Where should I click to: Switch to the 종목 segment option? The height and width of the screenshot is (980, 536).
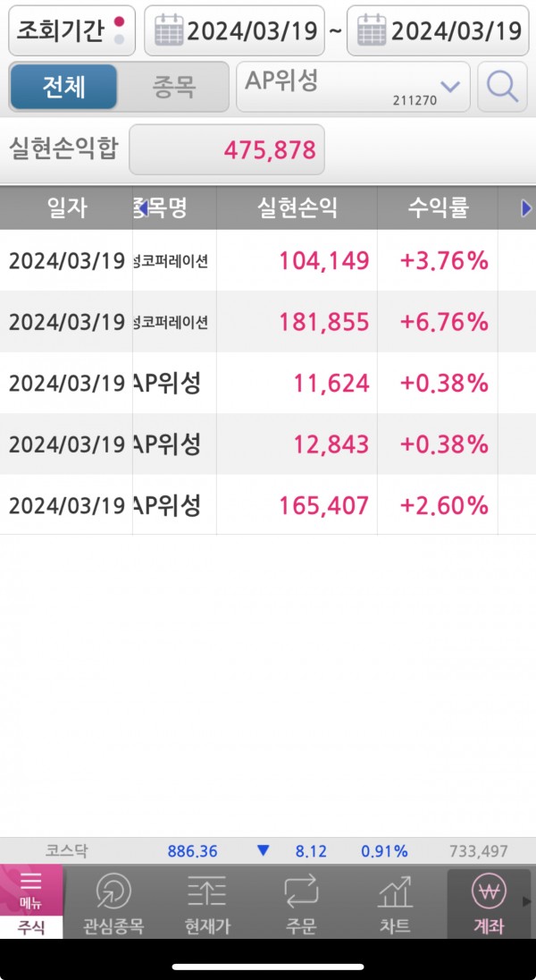[x=173, y=87]
